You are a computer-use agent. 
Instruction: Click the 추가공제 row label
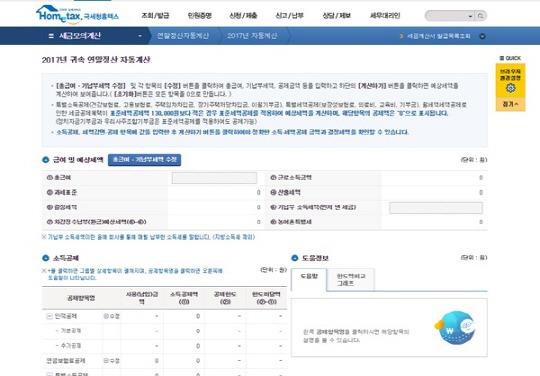point(71,345)
